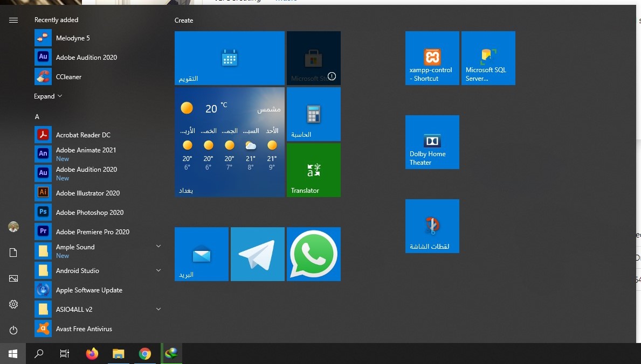This screenshot has height=364, width=641.
Task: Launch Avast Free Antivirus
Action: [98, 328]
